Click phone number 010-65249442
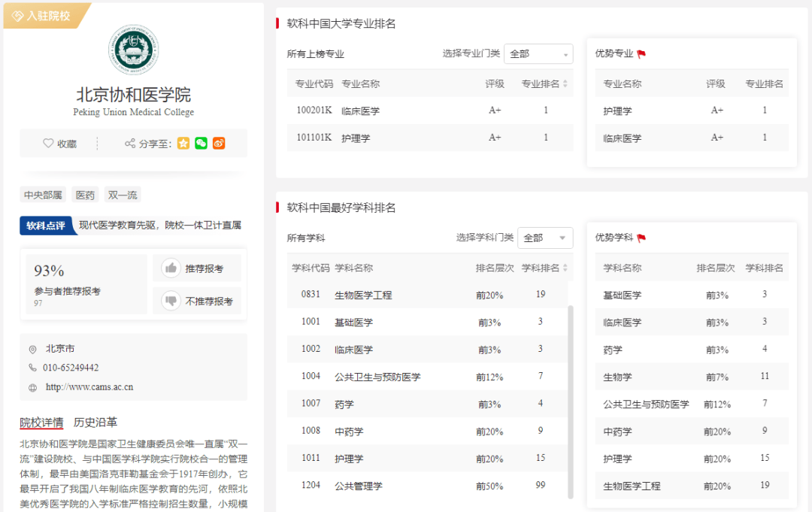Screen dimensions: 812x512 (71, 368)
